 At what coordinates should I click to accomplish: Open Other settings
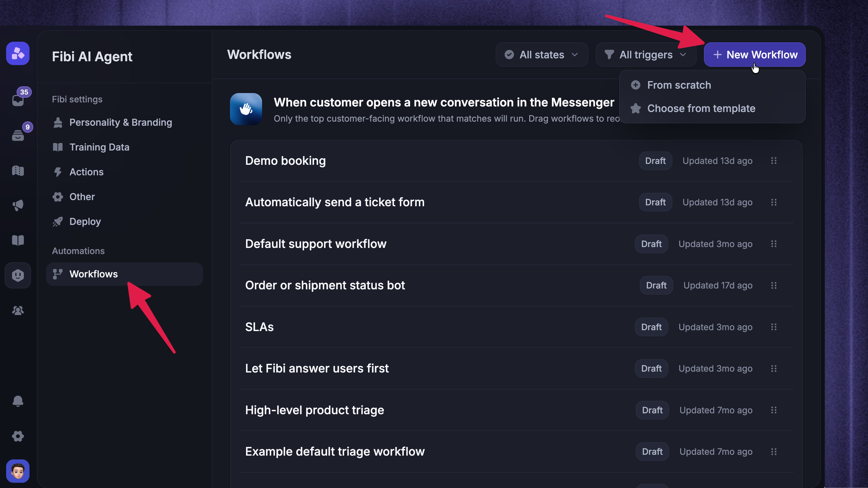pyautogui.click(x=124, y=197)
